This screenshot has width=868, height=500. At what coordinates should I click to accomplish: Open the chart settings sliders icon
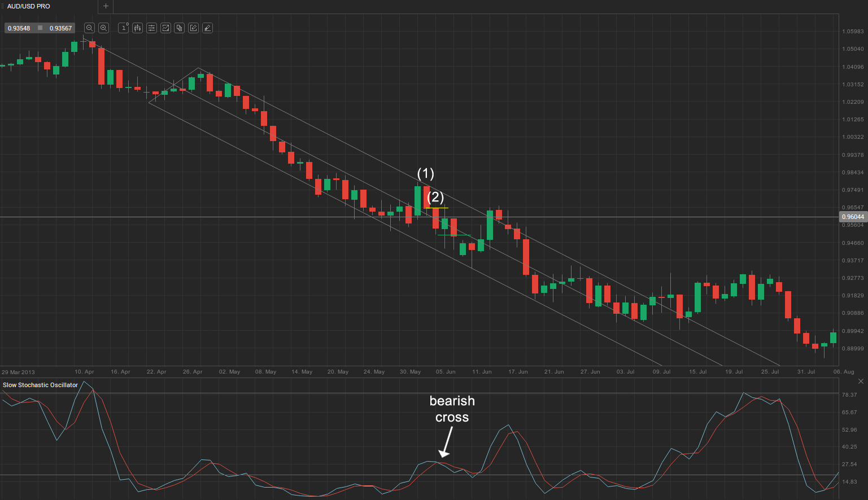click(151, 28)
